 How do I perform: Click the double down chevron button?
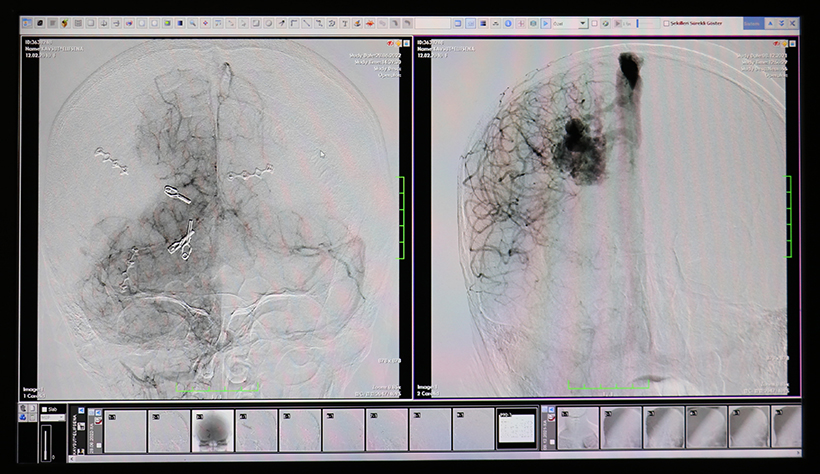tap(781, 24)
